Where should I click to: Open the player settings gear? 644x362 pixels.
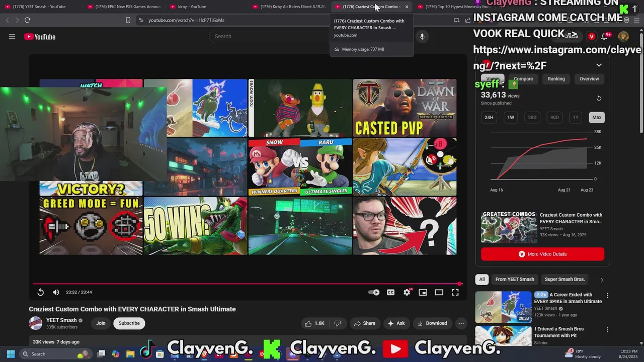407,292
